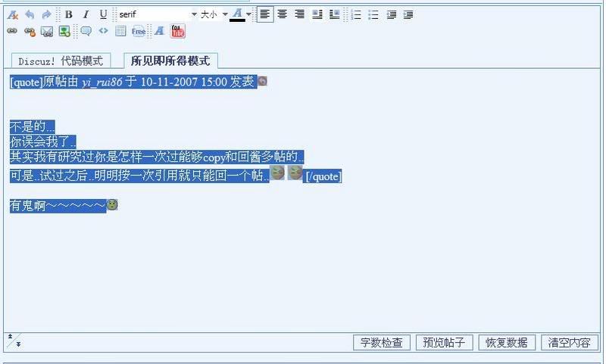Toggle bold formatting
Screen dimensions: 606x364
[x=69, y=14]
